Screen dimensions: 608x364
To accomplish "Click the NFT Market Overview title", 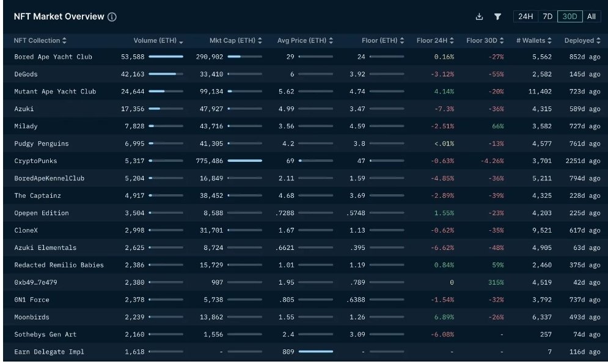I will click(59, 16).
